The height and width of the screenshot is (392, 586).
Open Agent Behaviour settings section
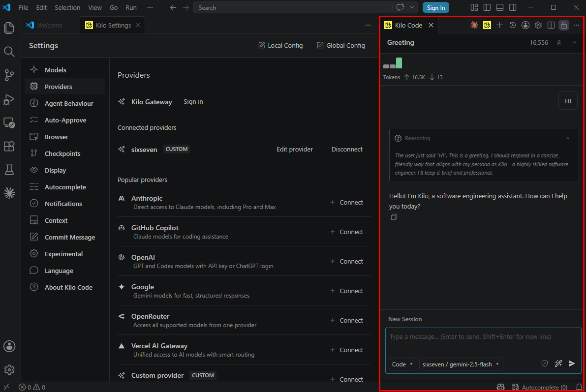click(65, 103)
